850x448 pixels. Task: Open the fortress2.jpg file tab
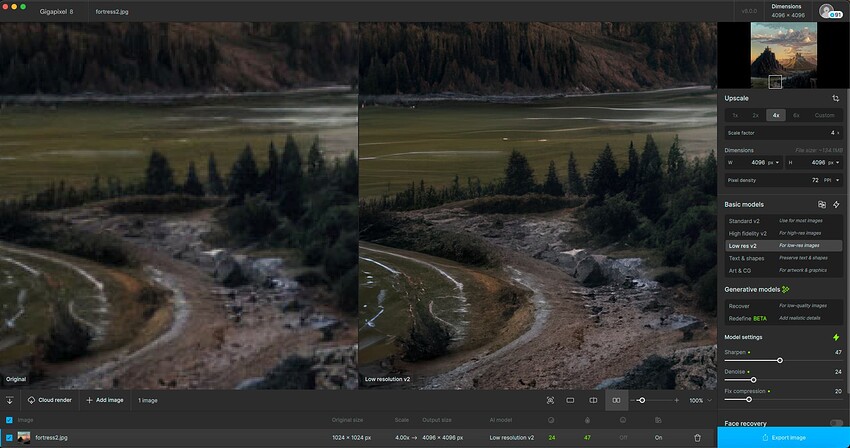click(x=112, y=11)
